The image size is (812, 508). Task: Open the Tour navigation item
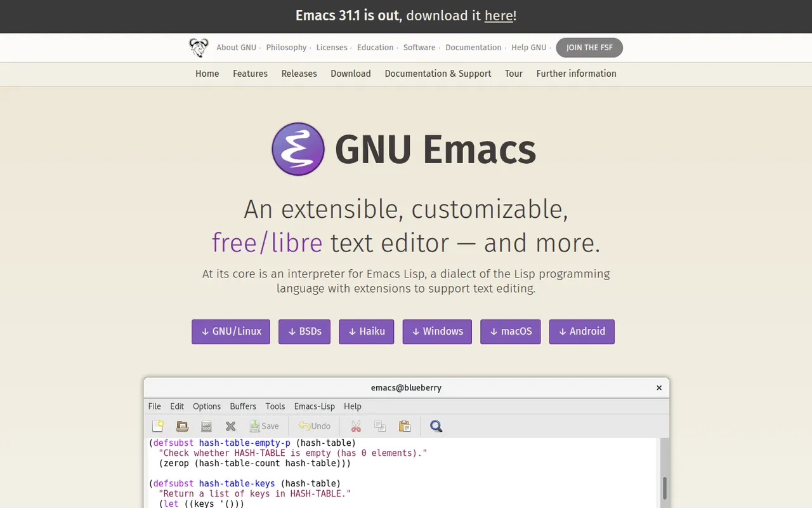click(x=514, y=74)
